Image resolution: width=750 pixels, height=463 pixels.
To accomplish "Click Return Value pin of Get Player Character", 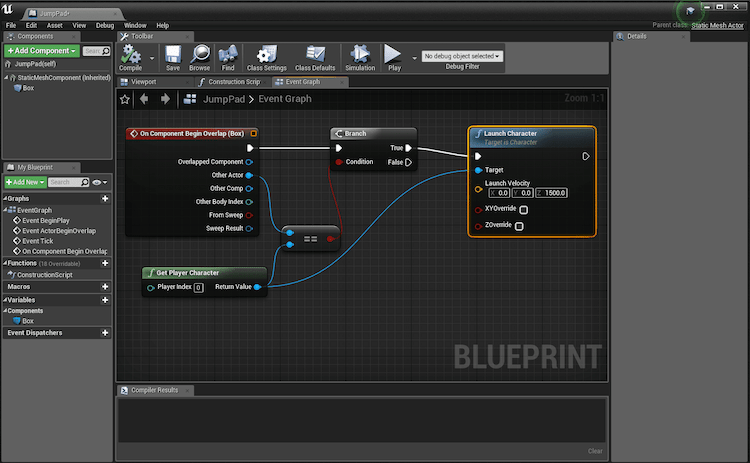I will (257, 287).
